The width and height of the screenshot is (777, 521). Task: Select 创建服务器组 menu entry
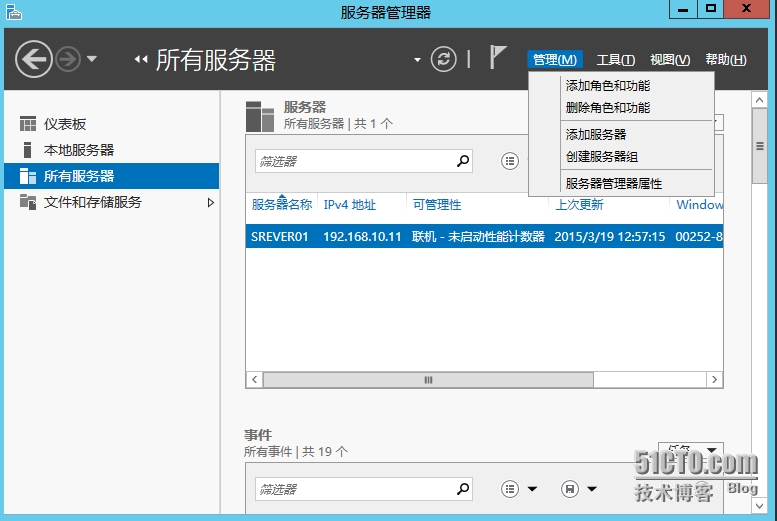(x=602, y=157)
